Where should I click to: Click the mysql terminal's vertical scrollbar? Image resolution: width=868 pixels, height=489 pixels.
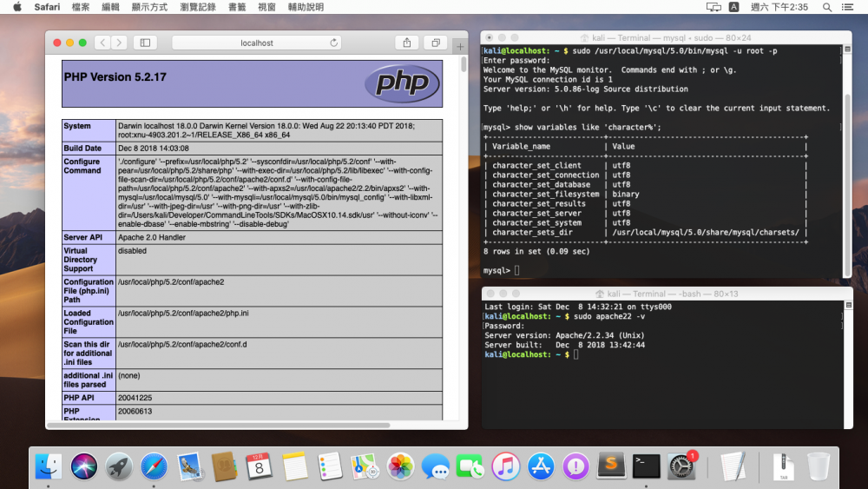(x=847, y=186)
